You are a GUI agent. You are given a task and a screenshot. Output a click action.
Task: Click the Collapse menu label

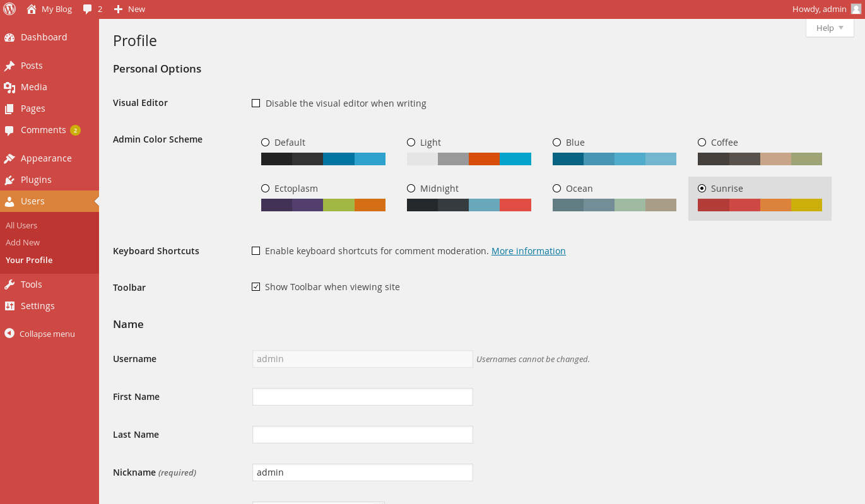click(x=47, y=334)
